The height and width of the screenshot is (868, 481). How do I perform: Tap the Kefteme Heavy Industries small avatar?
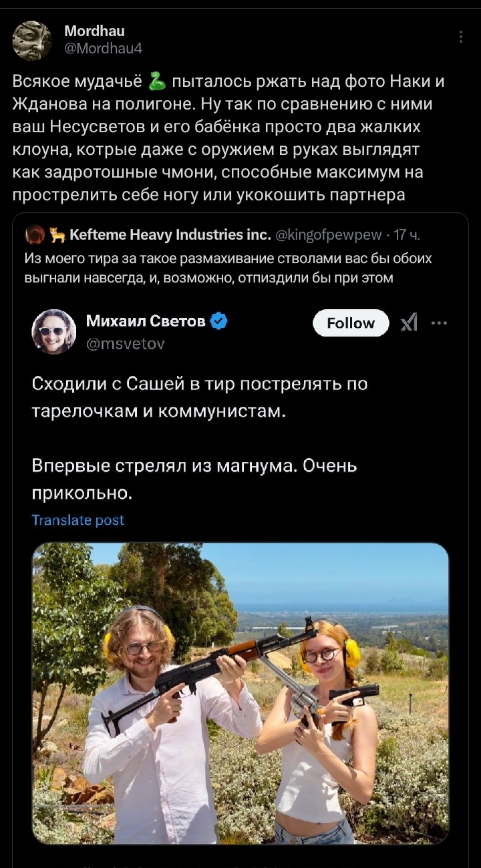(x=35, y=234)
